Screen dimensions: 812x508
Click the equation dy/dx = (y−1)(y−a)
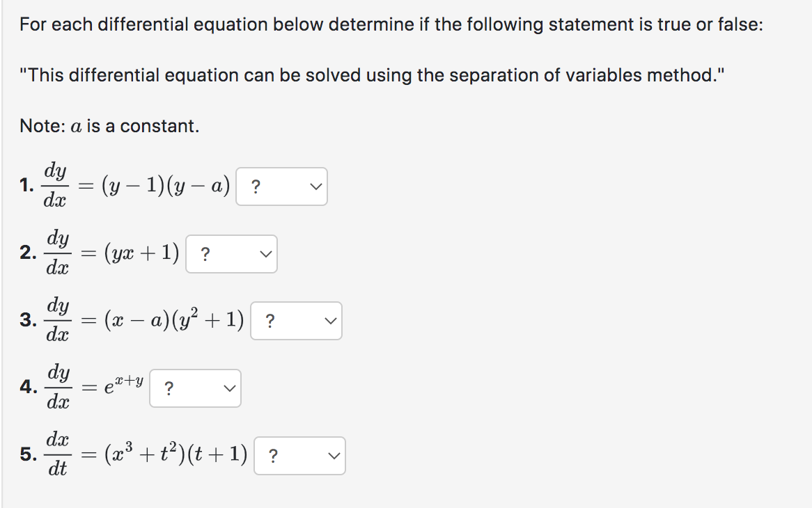click(x=136, y=185)
